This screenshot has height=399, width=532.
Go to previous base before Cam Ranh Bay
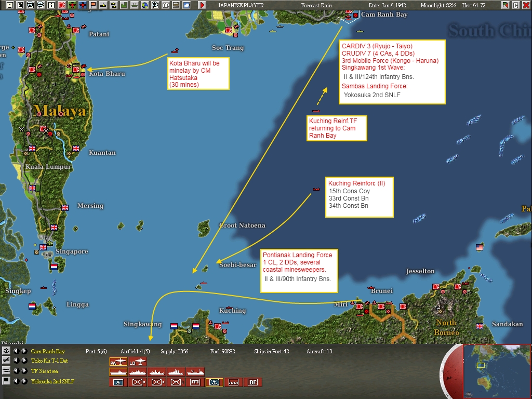point(16,351)
